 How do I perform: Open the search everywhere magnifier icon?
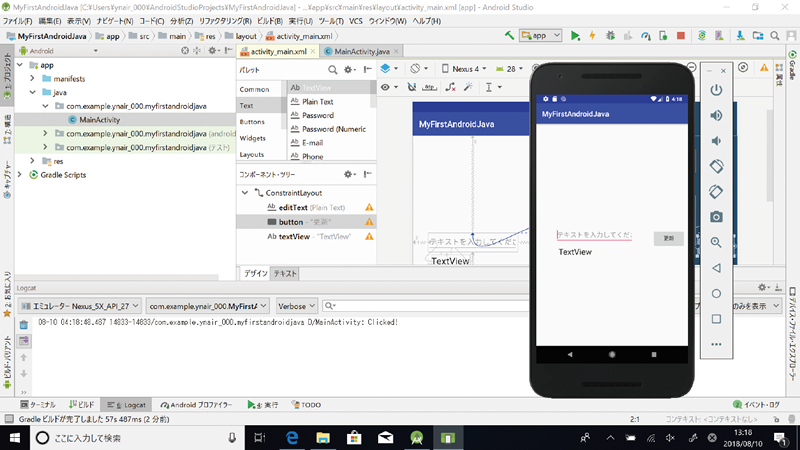point(774,36)
